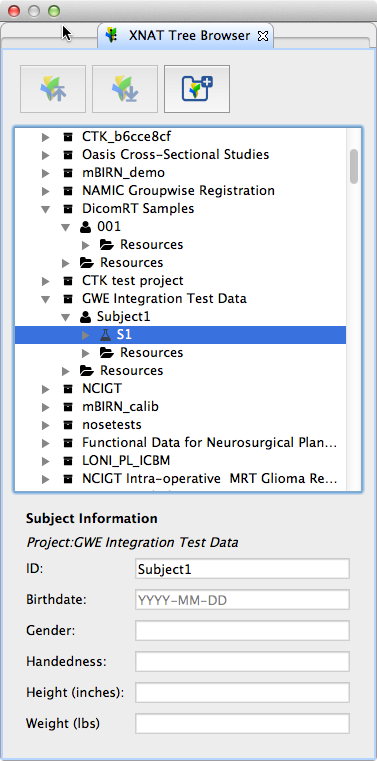Click the folder icon of Resources under Subject1
Image resolution: width=377 pixels, height=761 pixels.
[x=107, y=352]
